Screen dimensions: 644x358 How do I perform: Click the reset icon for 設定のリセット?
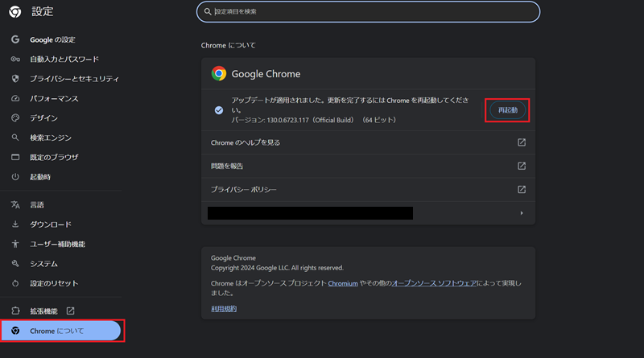click(15, 283)
